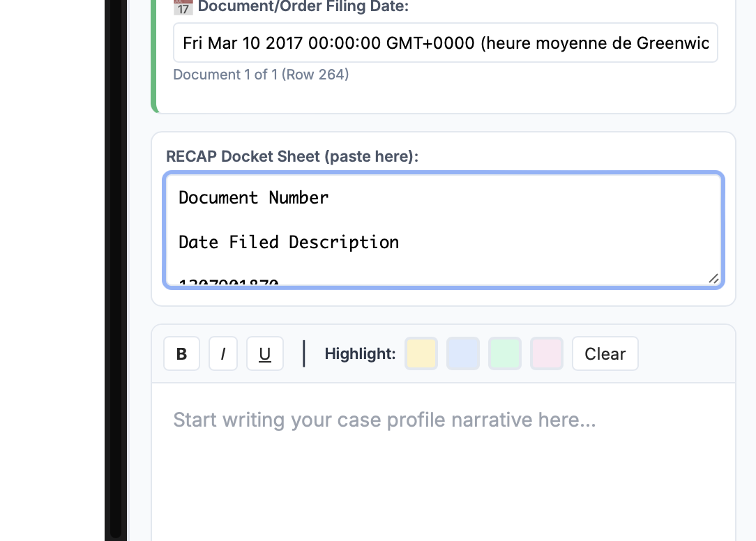
Task: Click the date value showing Fri Mar 10 2017
Action: click(x=446, y=43)
